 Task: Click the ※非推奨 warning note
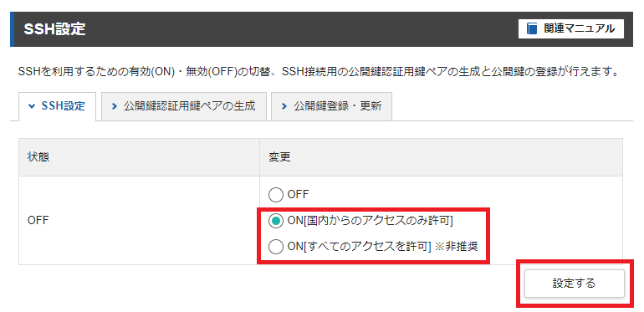click(456, 247)
